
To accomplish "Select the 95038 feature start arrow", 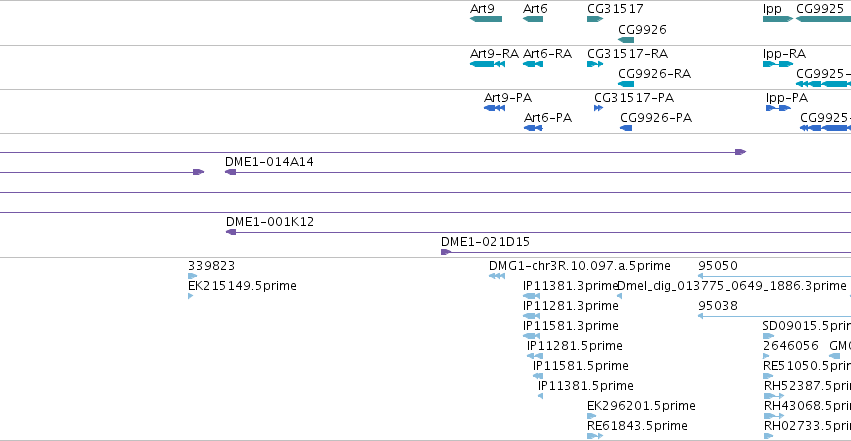I will point(701,316).
